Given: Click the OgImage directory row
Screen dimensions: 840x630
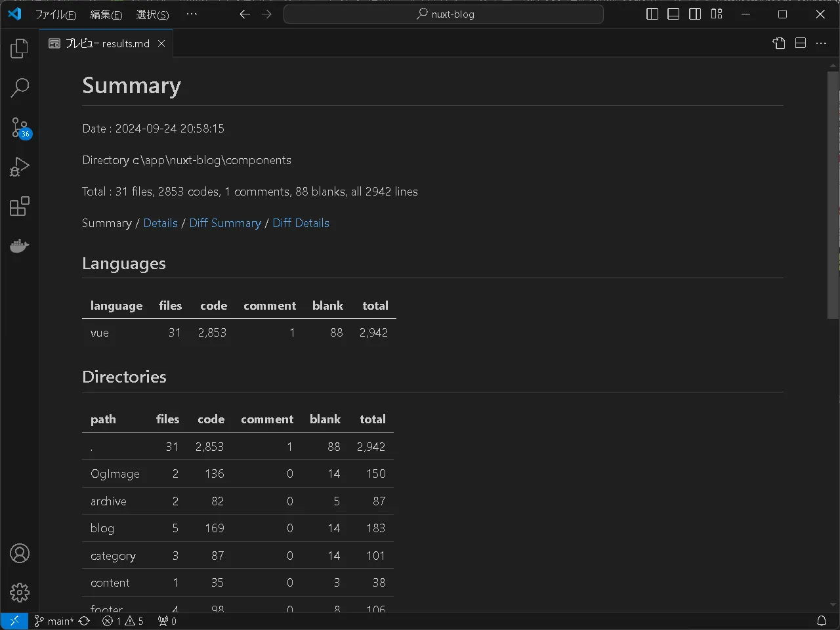Looking at the screenshot, I should coord(238,474).
